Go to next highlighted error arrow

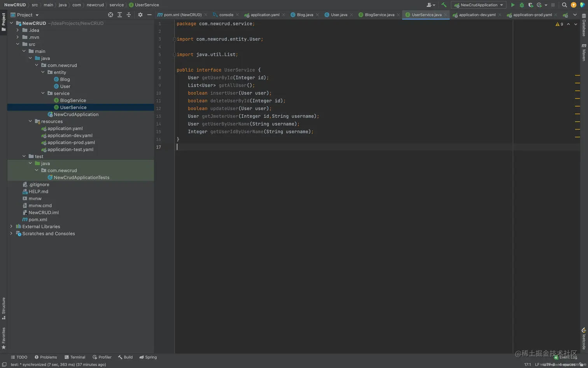pos(576,24)
